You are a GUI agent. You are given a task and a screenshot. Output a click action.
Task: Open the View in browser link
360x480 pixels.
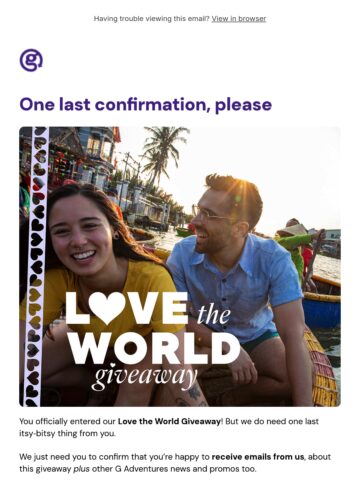tap(239, 19)
